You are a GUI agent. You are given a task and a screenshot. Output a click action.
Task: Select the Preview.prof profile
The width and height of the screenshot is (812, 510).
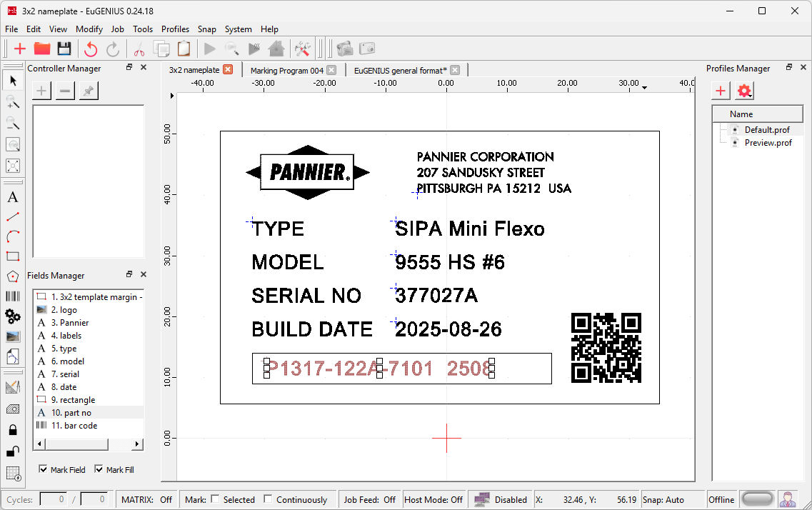[x=768, y=143]
